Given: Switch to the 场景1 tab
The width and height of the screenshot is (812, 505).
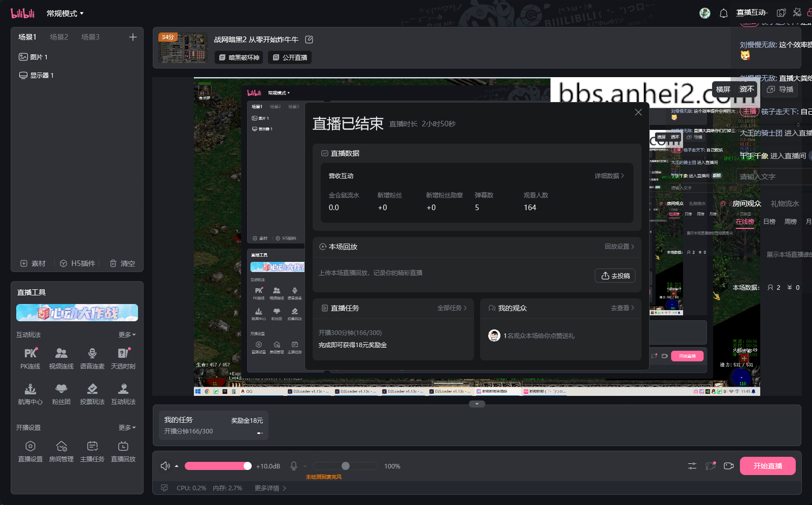Looking at the screenshot, I should tap(27, 37).
